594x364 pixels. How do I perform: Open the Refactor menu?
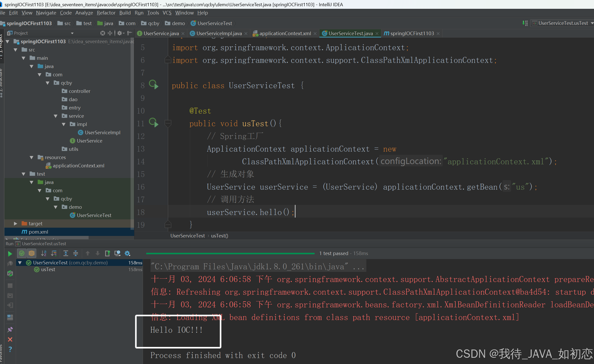106,13
